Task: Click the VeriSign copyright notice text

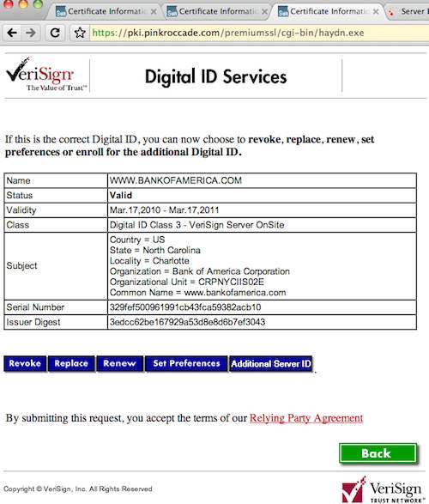Action: 78,489
